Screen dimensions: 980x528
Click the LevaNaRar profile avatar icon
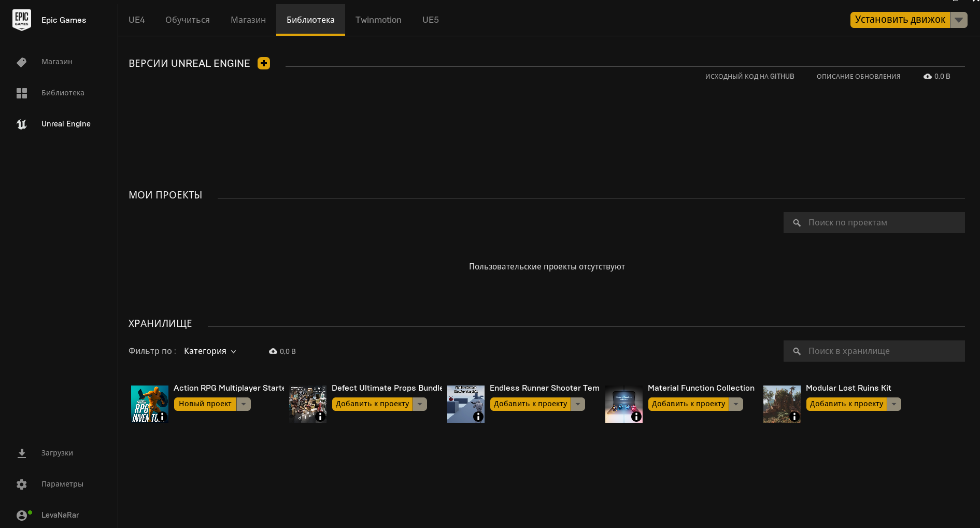coord(22,516)
